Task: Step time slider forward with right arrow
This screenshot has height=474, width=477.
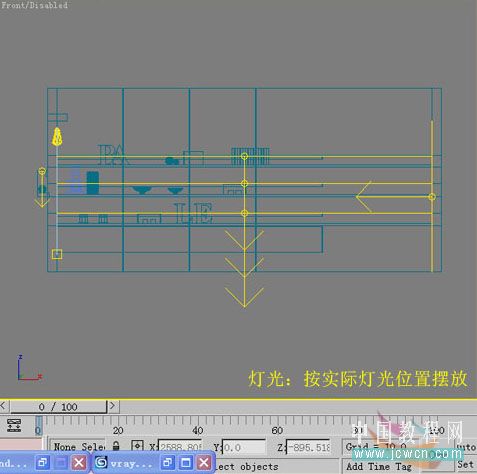Action: [x=112, y=406]
